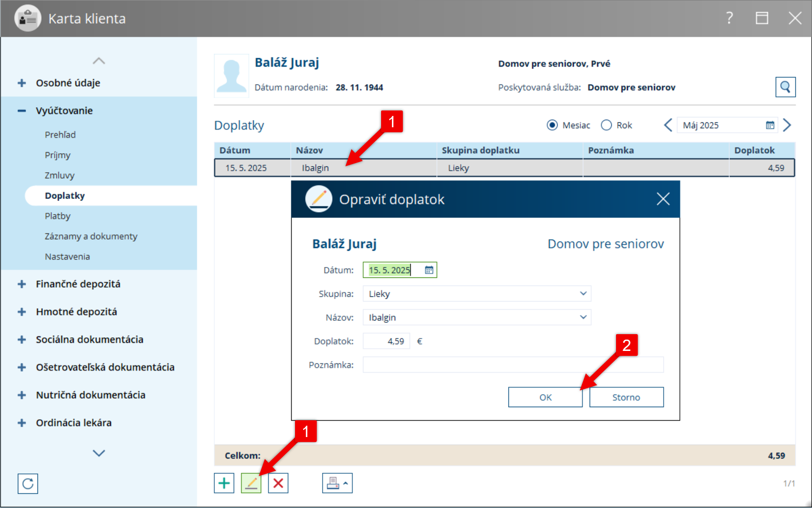Collapse the Vyúčtovanie section
Screen dimensions: 812x508
(x=22, y=110)
